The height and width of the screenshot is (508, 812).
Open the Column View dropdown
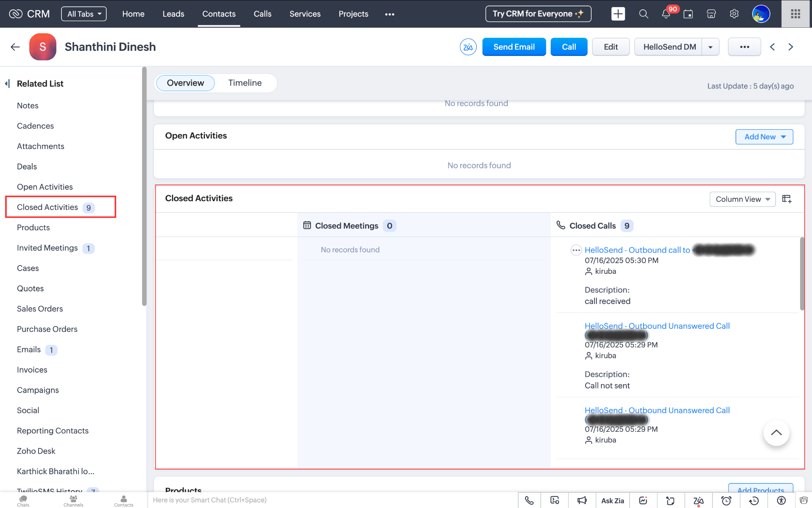[x=742, y=199]
